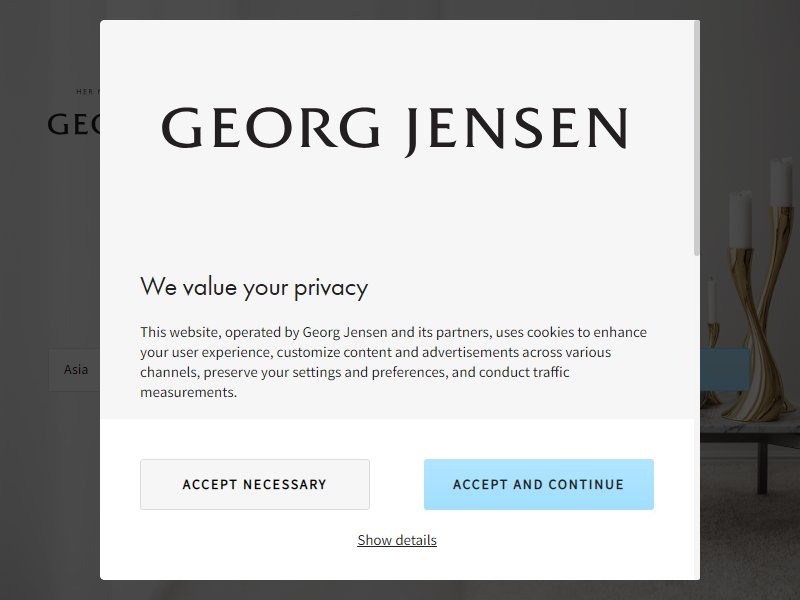
Task: Click the small candle holder nearest the dialog
Action: pyautogui.click(x=710, y=365)
